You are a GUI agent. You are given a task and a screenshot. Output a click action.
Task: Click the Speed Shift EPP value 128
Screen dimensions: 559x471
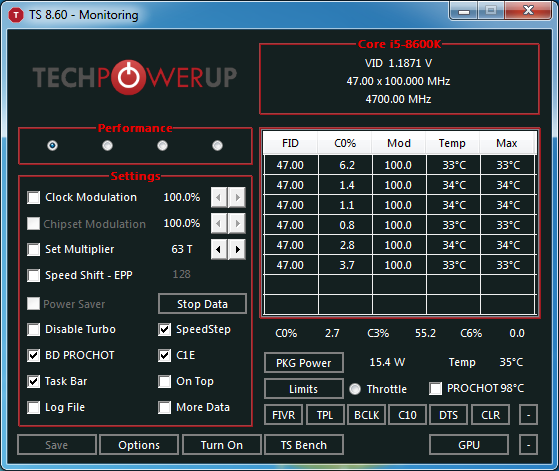tap(181, 274)
